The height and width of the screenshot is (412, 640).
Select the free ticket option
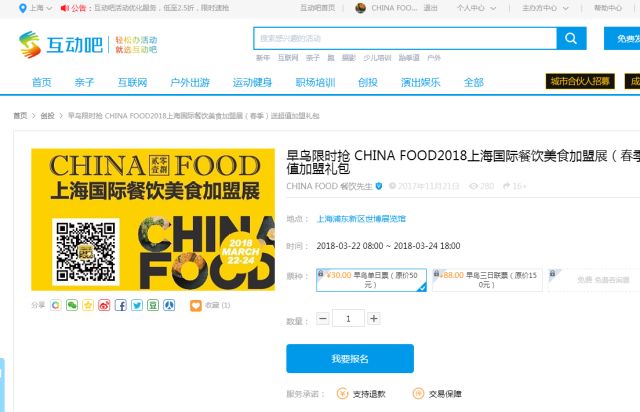click(x=594, y=280)
